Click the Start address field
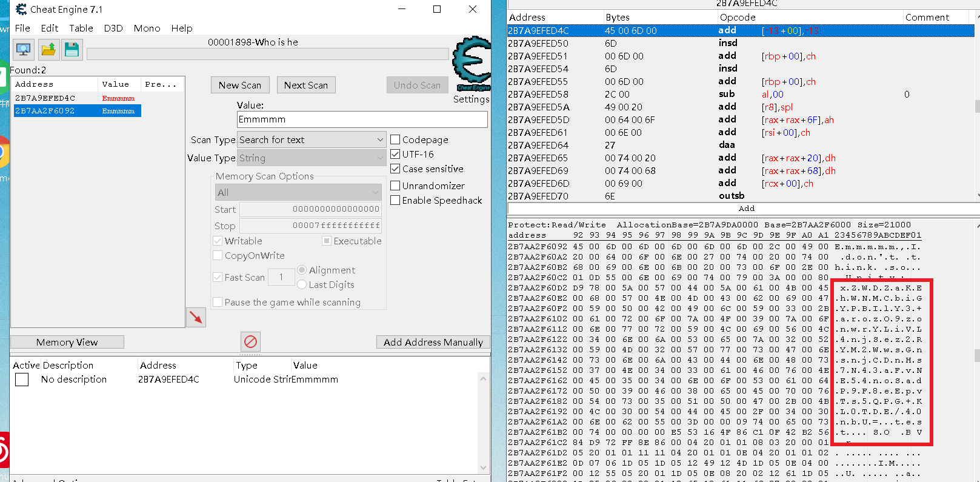 pyautogui.click(x=310, y=209)
